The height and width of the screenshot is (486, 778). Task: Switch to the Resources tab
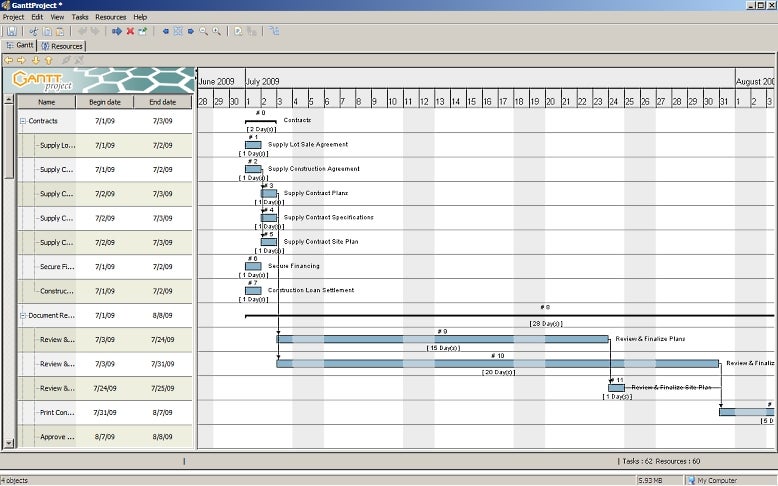(62, 46)
